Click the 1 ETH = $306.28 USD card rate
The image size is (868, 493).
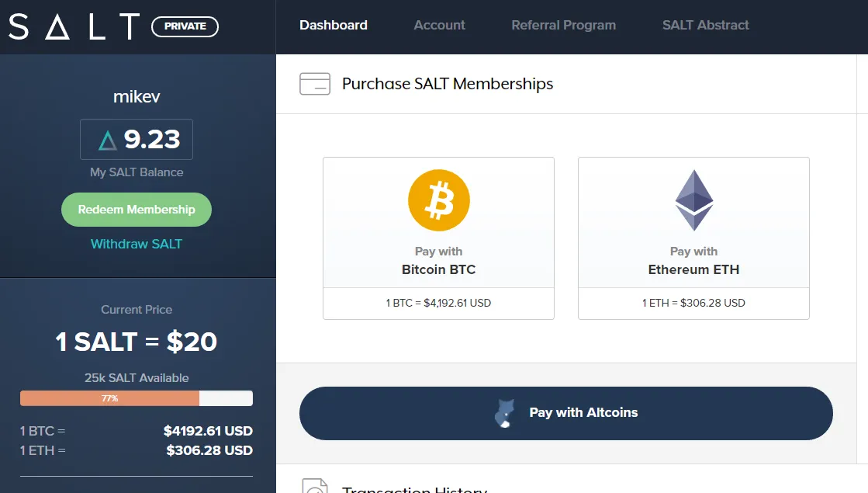[693, 303]
